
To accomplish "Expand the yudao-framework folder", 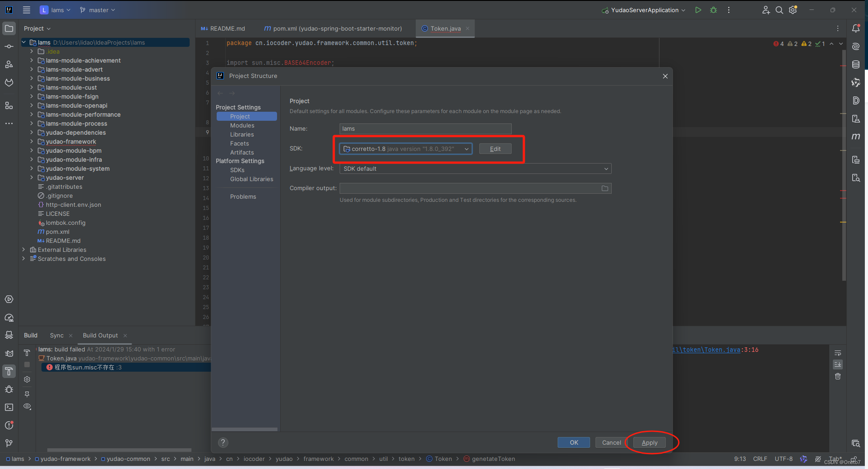I will [x=32, y=141].
